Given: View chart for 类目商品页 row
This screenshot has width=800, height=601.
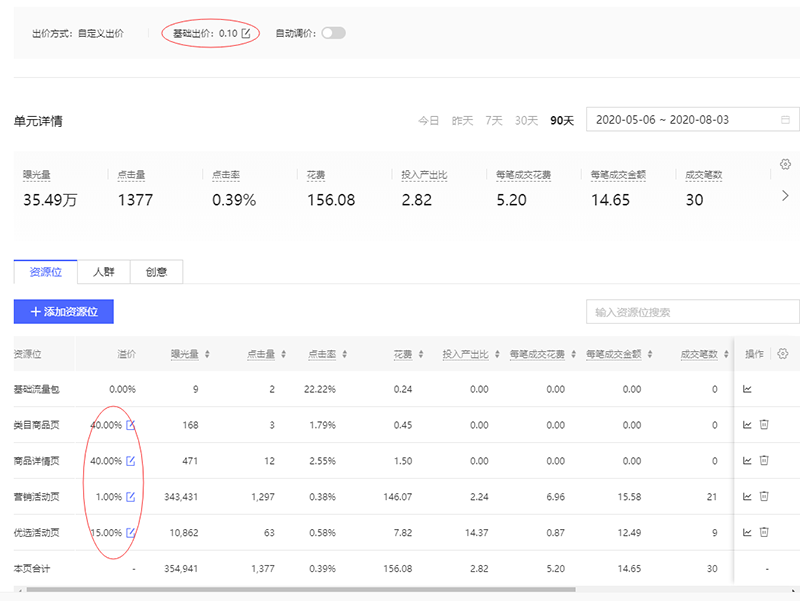Looking at the screenshot, I should click(x=747, y=425).
